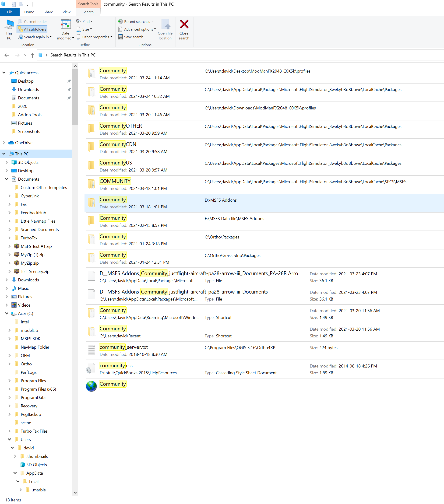
Task: Open the Kind filter dropdown
Action: pos(85,22)
